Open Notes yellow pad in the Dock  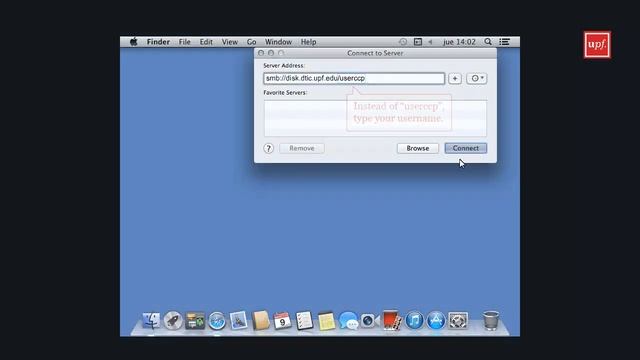click(327, 320)
